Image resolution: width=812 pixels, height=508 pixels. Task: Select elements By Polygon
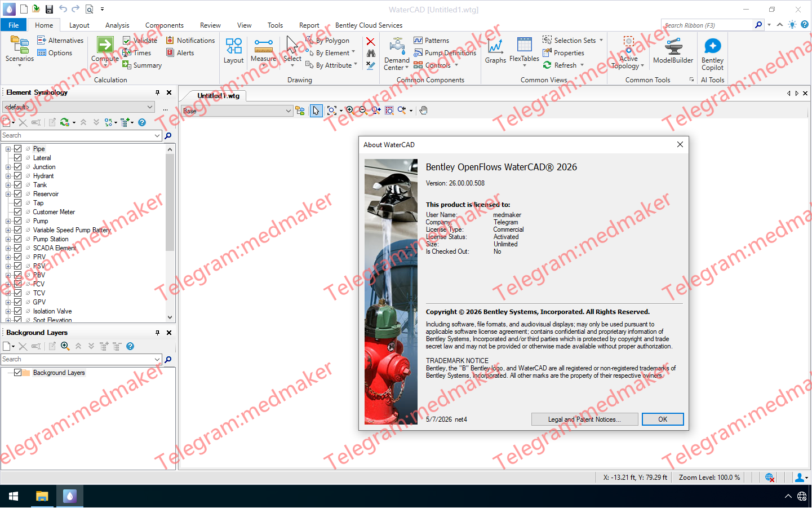click(x=327, y=41)
